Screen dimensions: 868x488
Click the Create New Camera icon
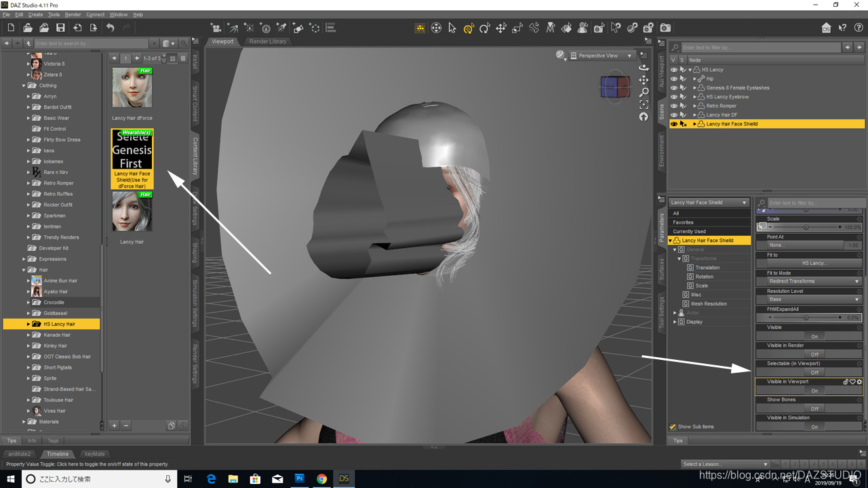[216, 28]
